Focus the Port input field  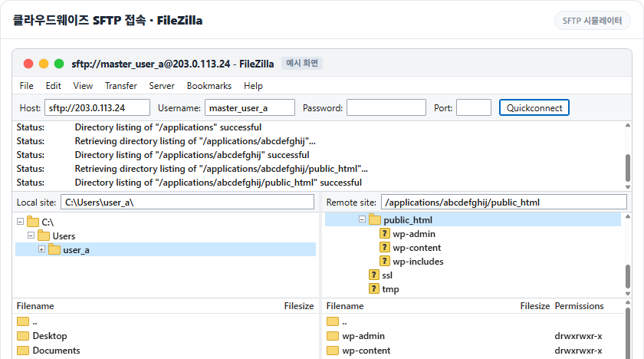[474, 107]
